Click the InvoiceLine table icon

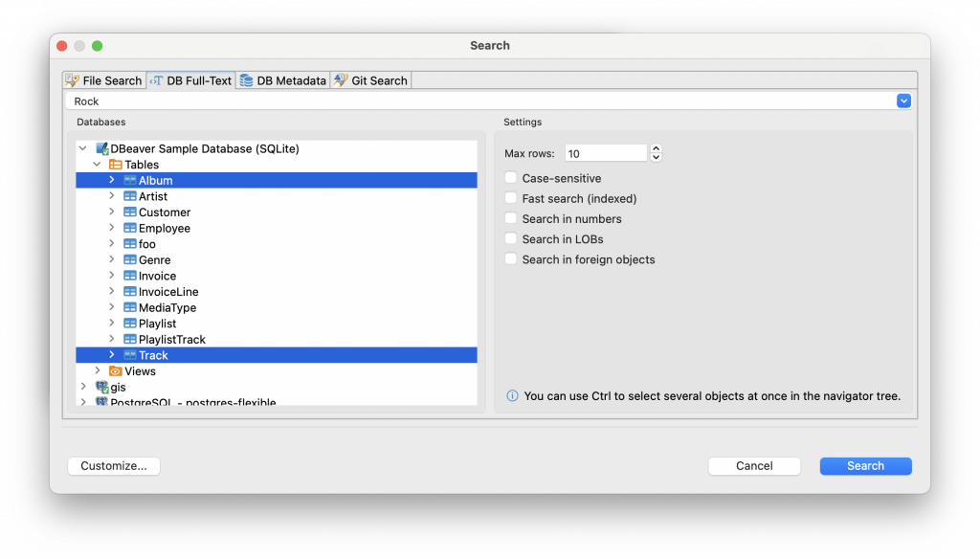tap(130, 291)
